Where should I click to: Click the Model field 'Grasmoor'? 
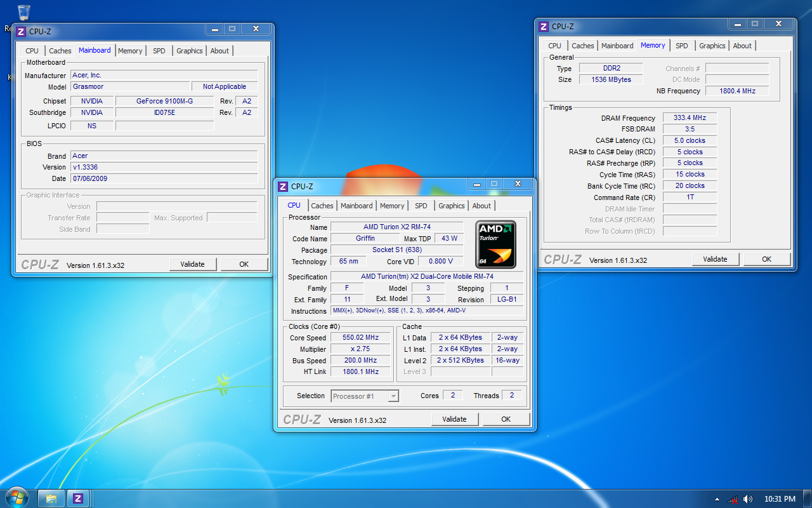click(x=130, y=86)
